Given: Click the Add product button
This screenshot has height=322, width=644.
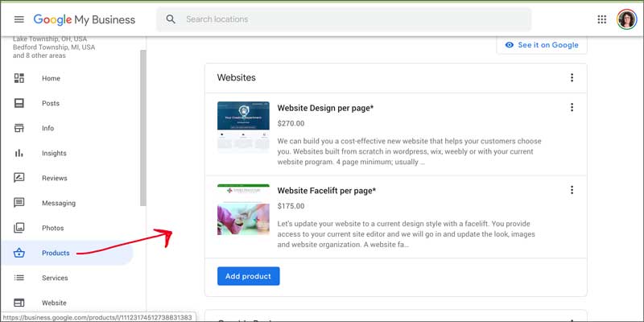Looking at the screenshot, I should [249, 276].
